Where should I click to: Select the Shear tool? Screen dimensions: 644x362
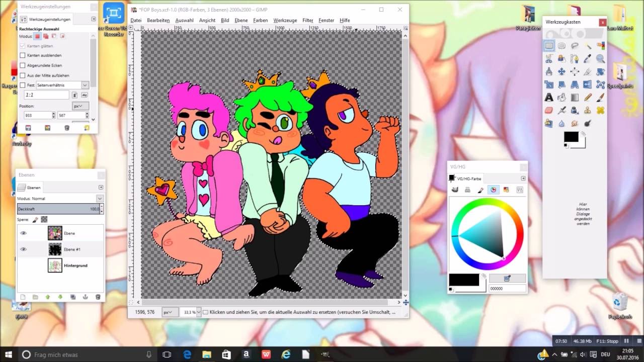click(x=561, y=84)
